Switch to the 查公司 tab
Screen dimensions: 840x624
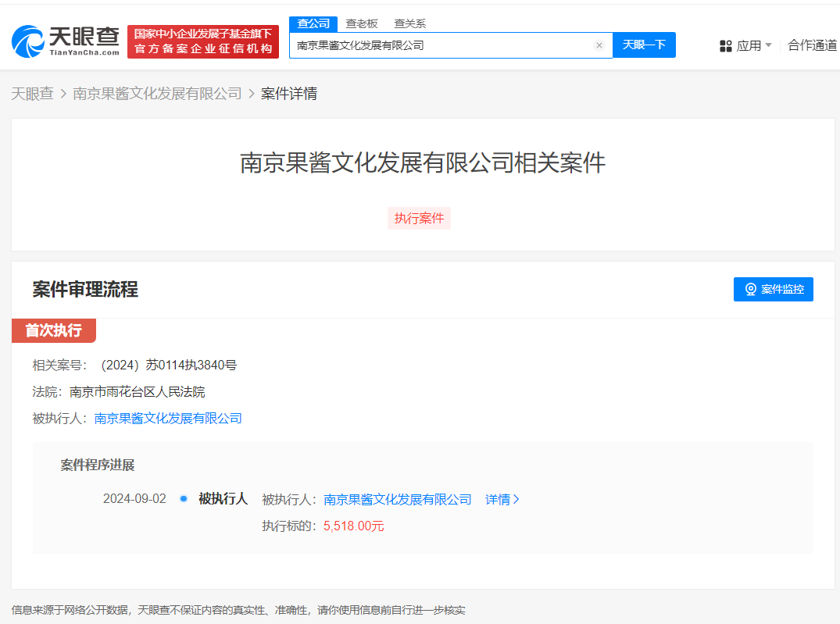point(313,23)
